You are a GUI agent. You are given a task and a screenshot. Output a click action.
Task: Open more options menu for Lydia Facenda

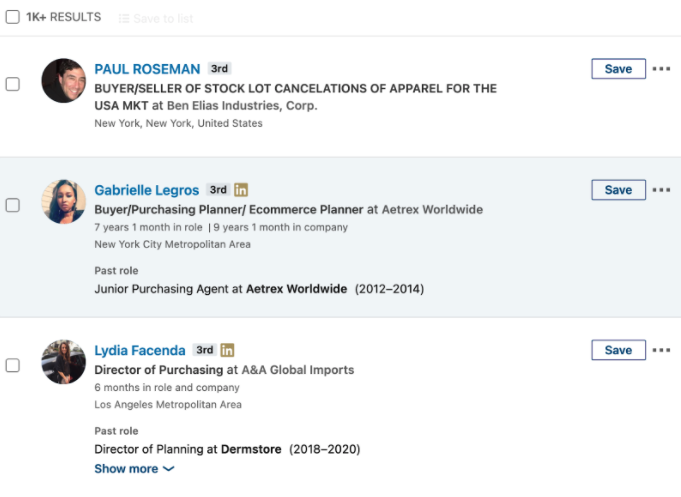coord(661,350)
